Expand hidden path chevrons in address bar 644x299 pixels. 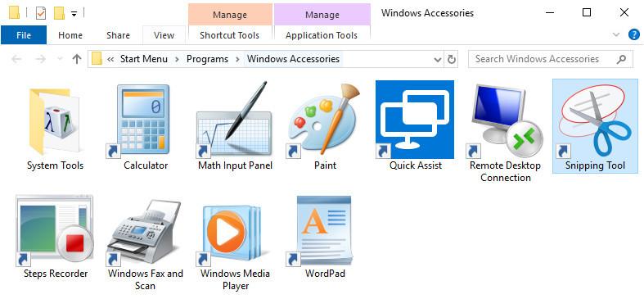point(110,59)
